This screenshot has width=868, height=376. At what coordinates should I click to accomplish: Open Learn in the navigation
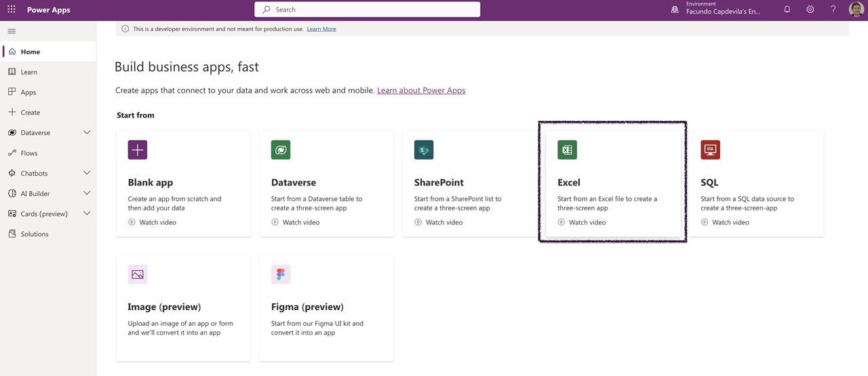tap(49, 72)
